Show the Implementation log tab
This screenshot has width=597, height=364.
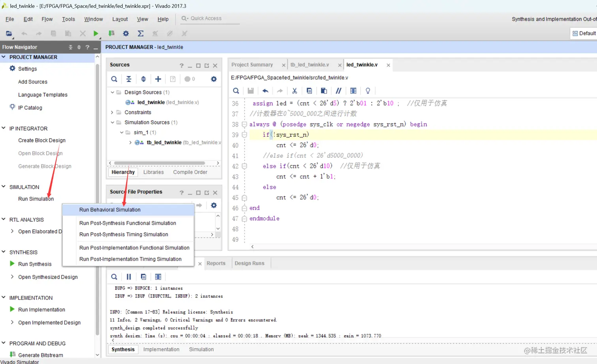coord(161,349)
